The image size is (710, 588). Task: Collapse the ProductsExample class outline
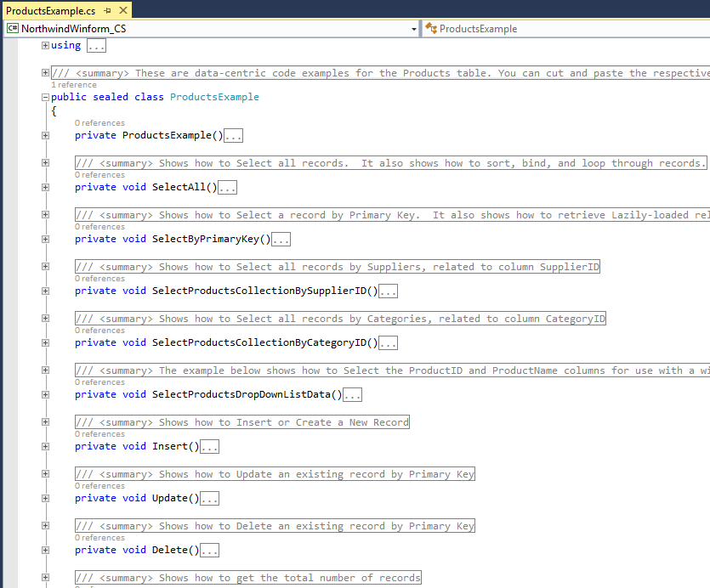coord(45,97)
